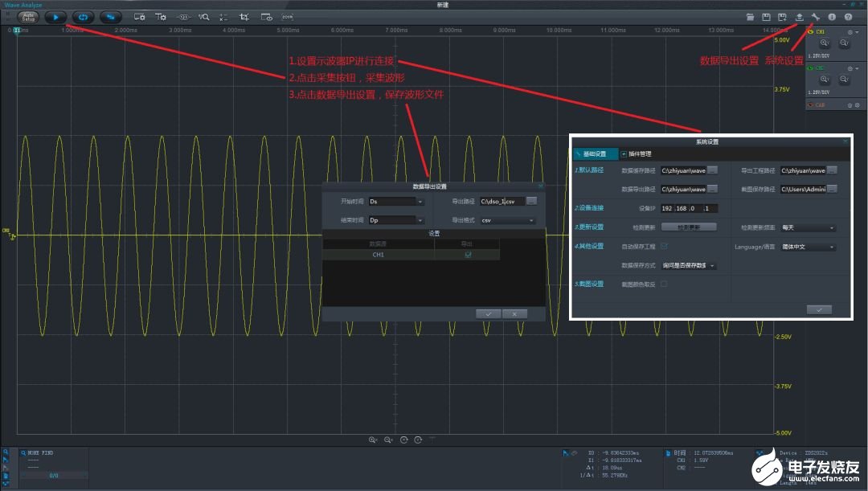
Task: Cancel data export dialog with X button
Action: tap(515, 314)
